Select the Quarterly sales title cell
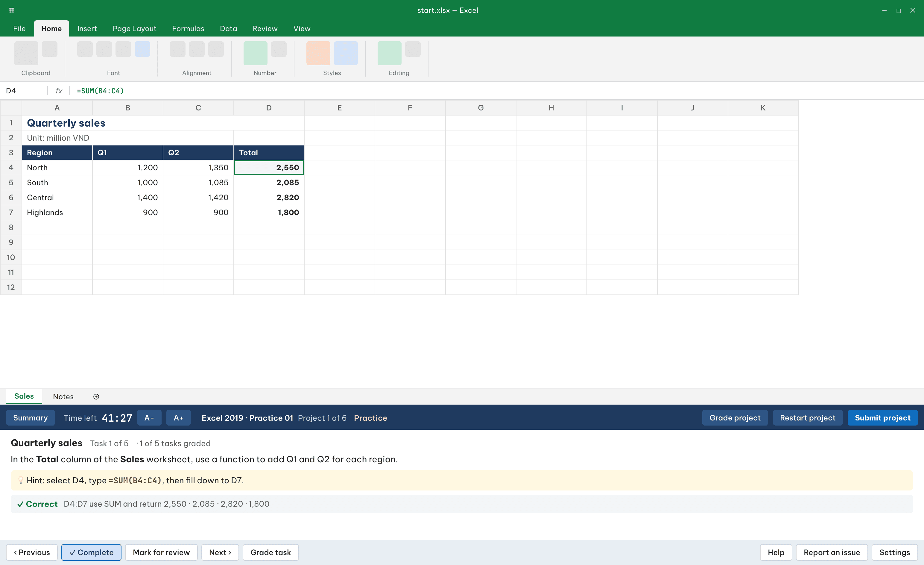 point(163,123)
